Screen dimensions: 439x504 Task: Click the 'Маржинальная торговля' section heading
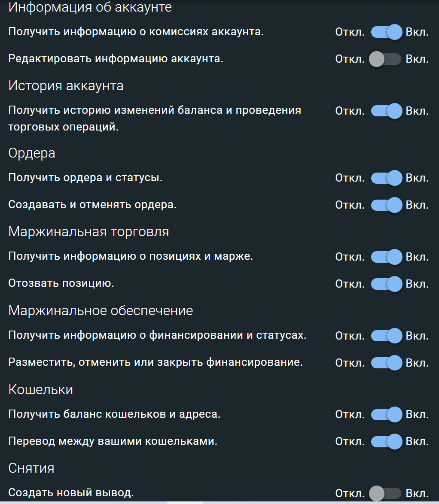[88, 231]
